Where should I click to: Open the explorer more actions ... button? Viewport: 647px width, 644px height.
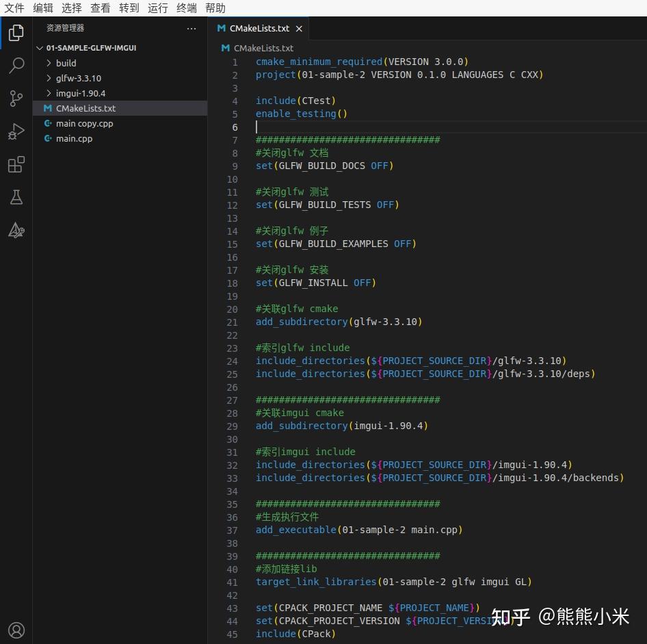pyautogui.click(x=192, y=28)
